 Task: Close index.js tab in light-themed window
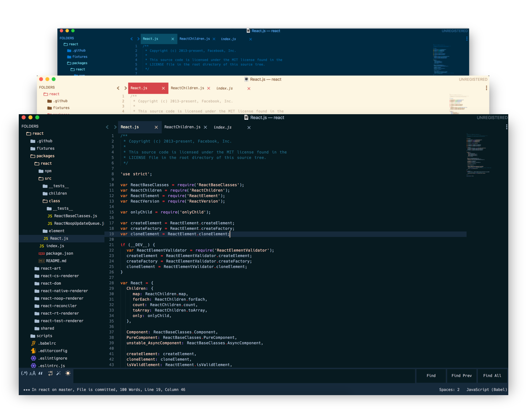coord(249,89)
